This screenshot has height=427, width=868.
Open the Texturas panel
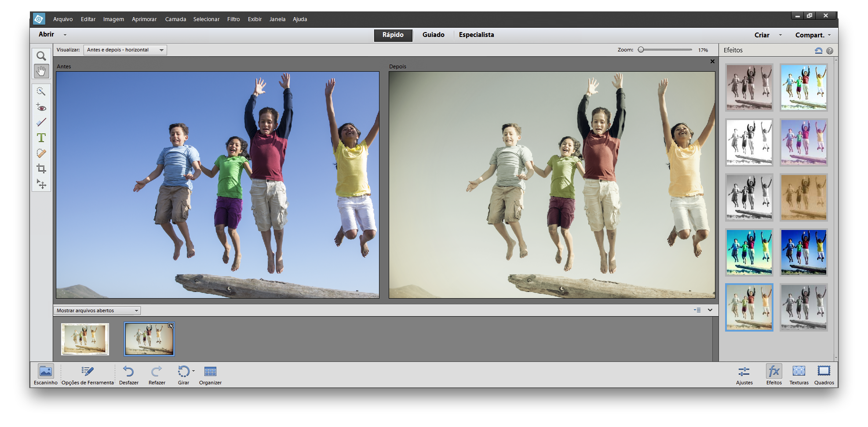[799, 375]
